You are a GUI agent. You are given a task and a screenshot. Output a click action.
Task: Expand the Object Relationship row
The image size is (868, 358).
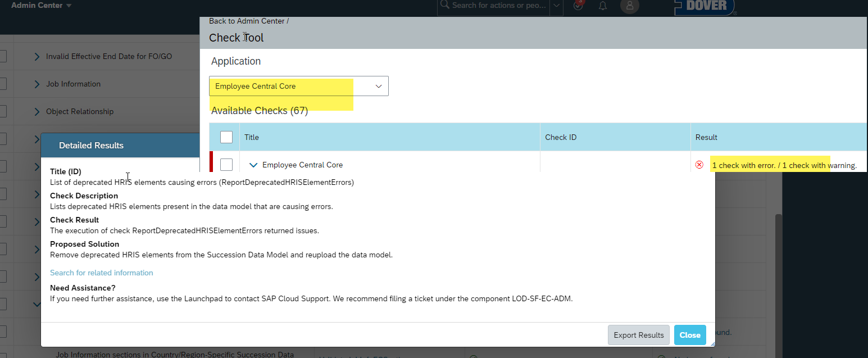37,112
